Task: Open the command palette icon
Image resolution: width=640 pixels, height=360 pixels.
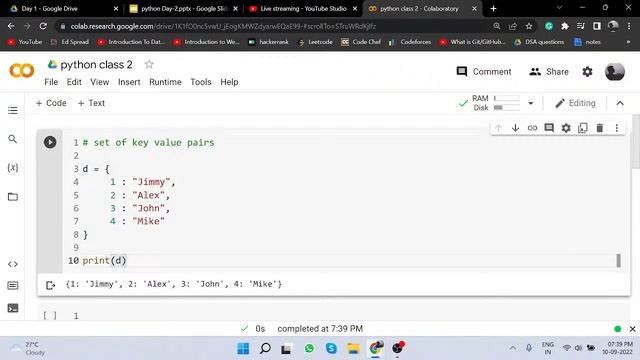Action: tap(13, 286)
